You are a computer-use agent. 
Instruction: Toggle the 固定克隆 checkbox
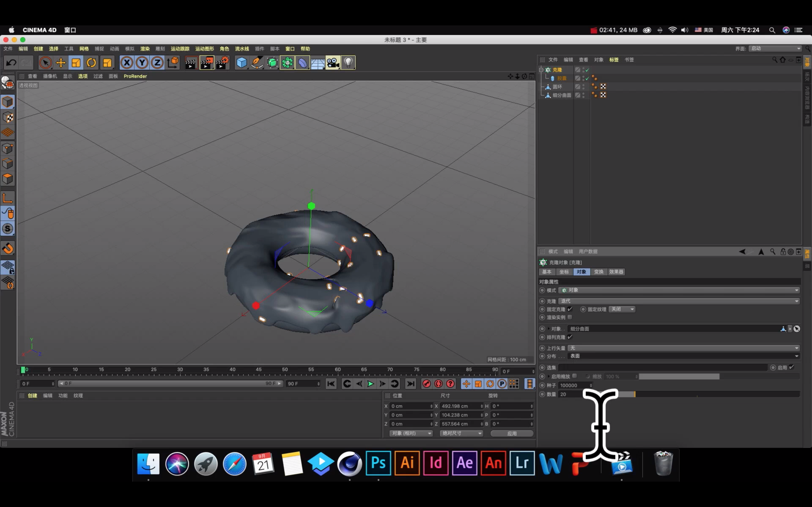[570, 309]
